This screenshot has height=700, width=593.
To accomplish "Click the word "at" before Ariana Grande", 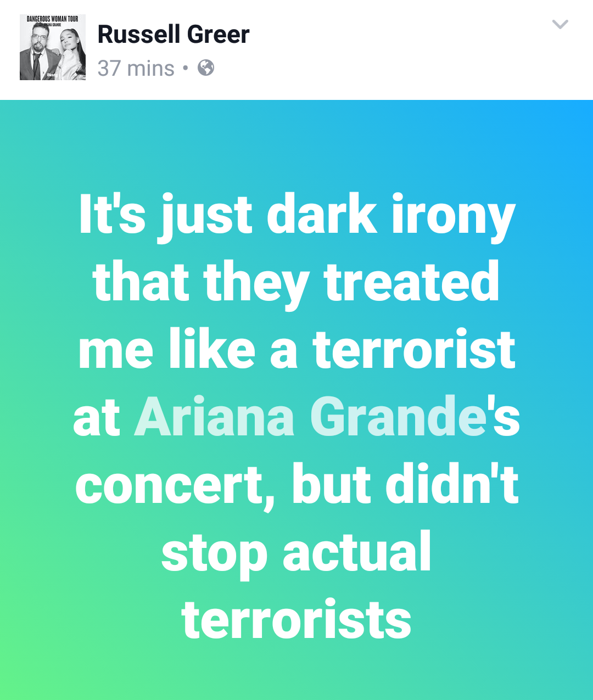I will tap(97, 420).
